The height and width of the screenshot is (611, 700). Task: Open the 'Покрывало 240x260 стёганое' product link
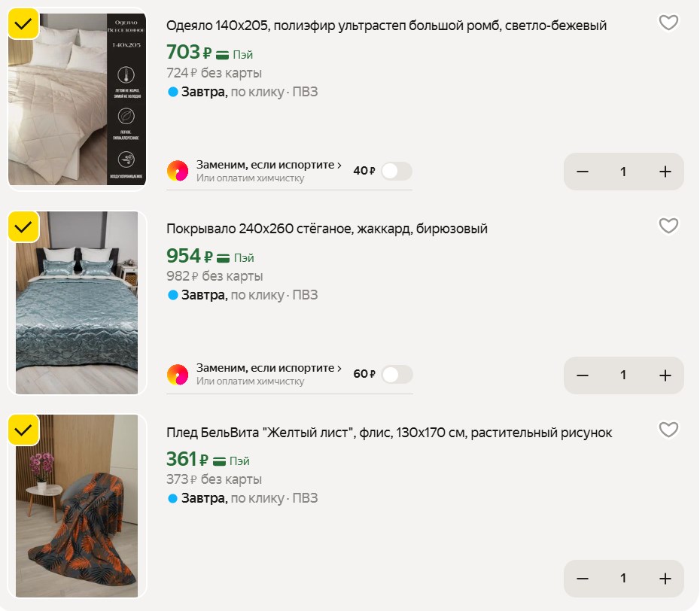(x=327, y=229)
